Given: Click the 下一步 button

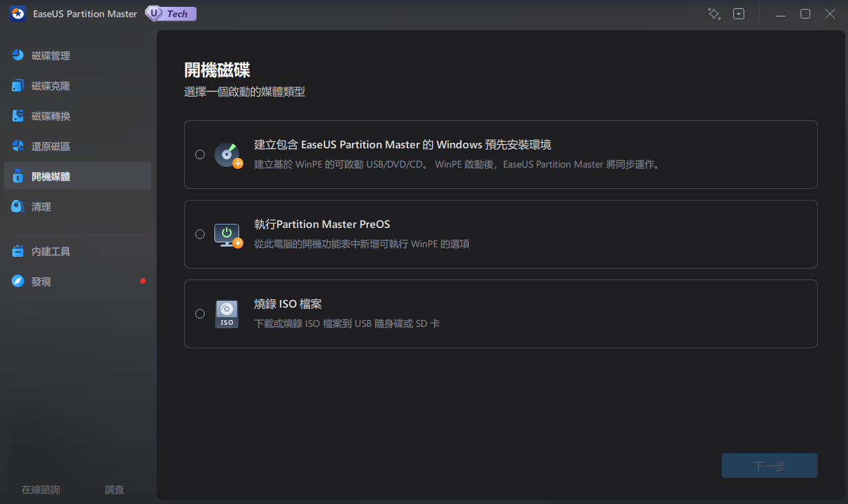Looking at the screenshot, I should point(770,466).
